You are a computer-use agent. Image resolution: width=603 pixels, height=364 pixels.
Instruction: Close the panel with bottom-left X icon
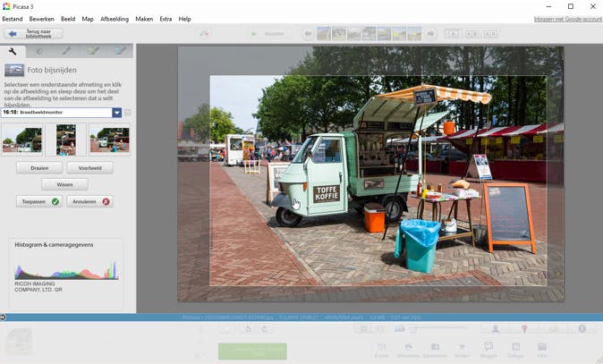coord(4,317)
